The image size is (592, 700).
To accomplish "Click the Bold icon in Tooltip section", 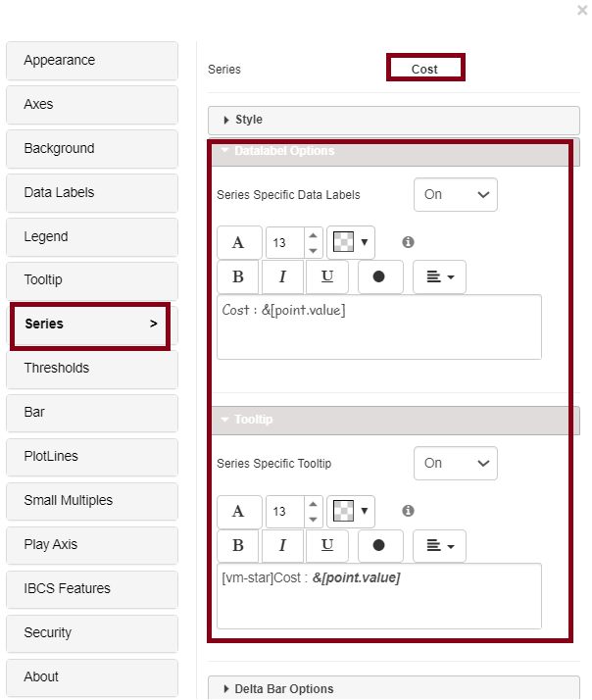I will 238,546.
